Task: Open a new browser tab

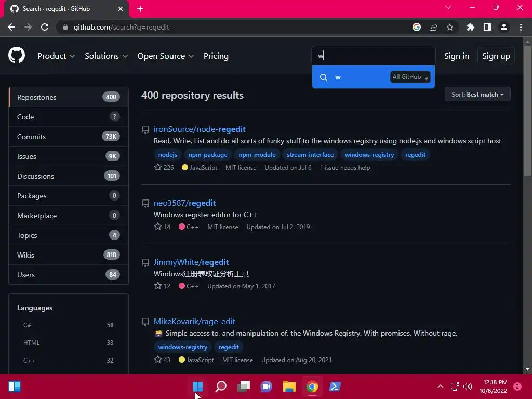Action: click(x=140, y=9)
